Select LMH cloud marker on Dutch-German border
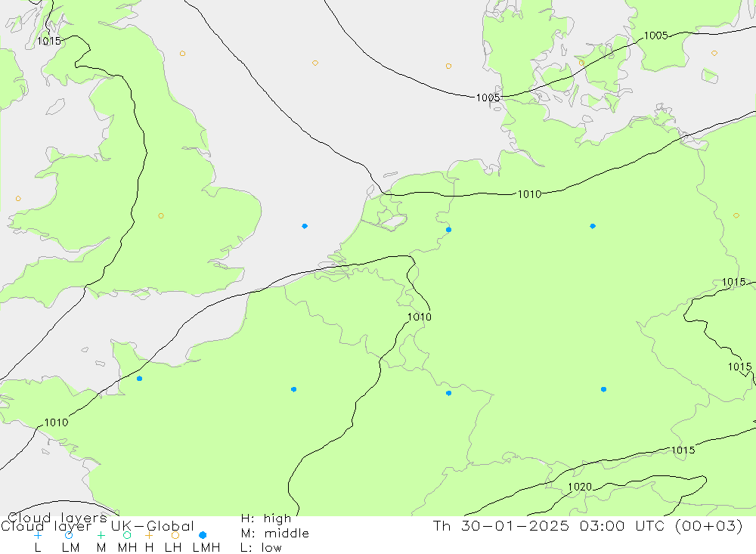Image resolution: width=756 pixels, height=554 pixels. (x=449, y=230)
